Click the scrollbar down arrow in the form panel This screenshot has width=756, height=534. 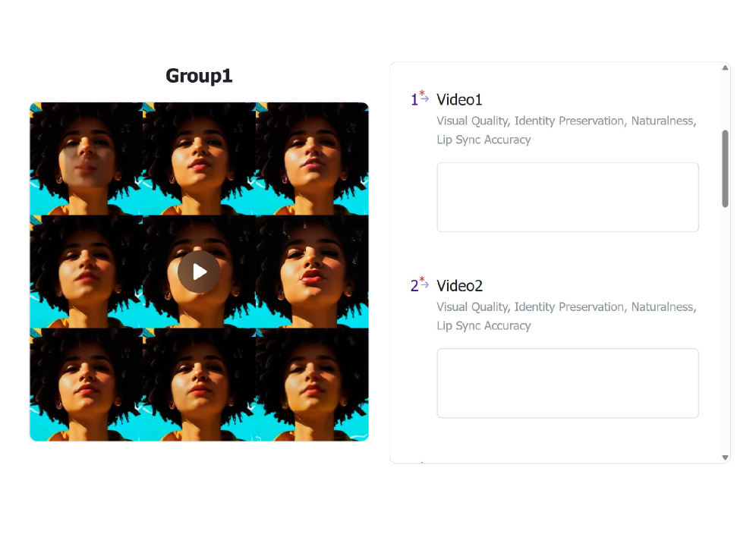click(725, 457)
